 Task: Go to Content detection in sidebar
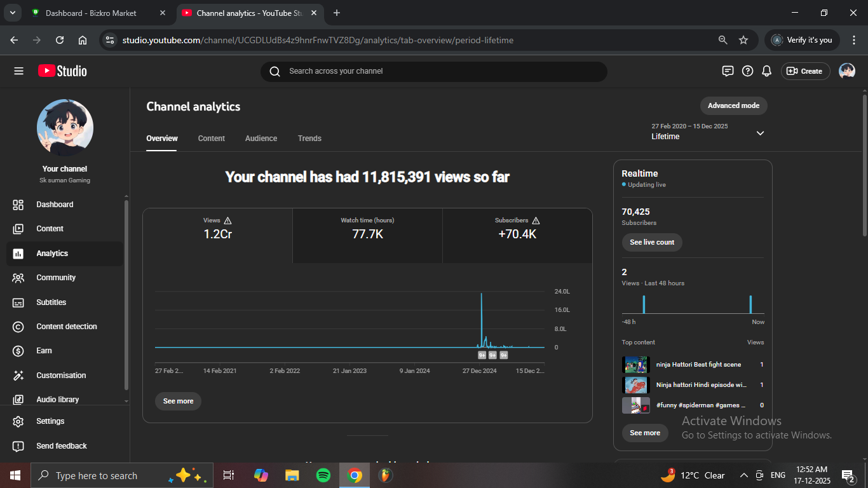point(66,327)
